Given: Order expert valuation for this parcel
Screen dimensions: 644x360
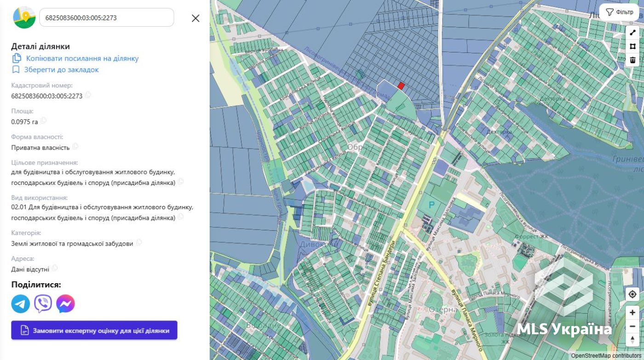Looking at the screenshot, I should pyautogui.click(x=94, y=330).
